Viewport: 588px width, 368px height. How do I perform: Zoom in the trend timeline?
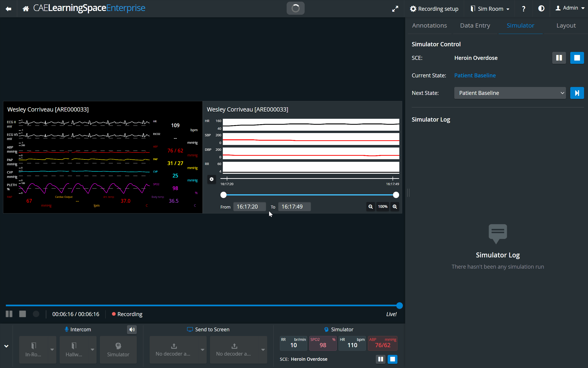pyautogui.click(x=395, y=207)
